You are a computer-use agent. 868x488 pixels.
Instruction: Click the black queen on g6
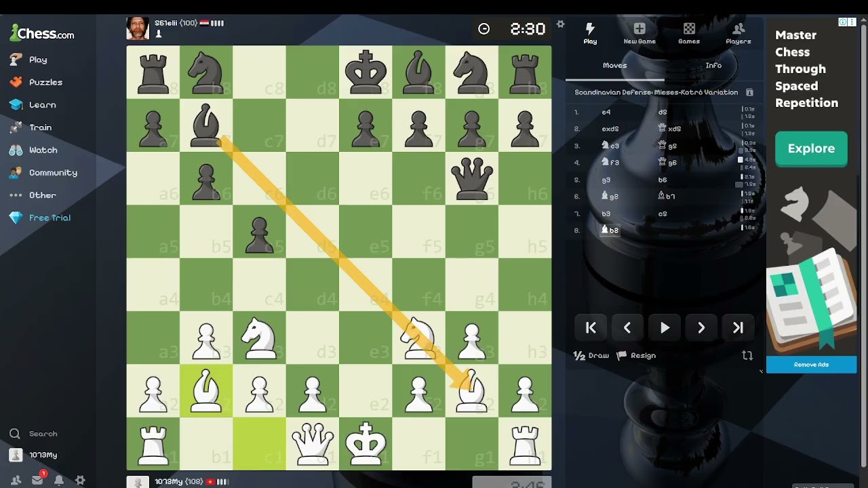tap(472, 178)
